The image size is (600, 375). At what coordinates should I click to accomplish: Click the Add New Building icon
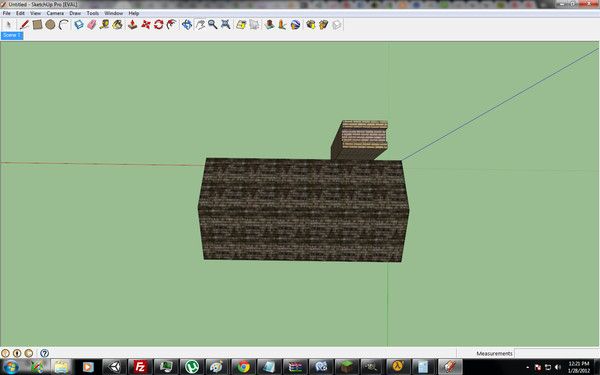pos(269,25)
